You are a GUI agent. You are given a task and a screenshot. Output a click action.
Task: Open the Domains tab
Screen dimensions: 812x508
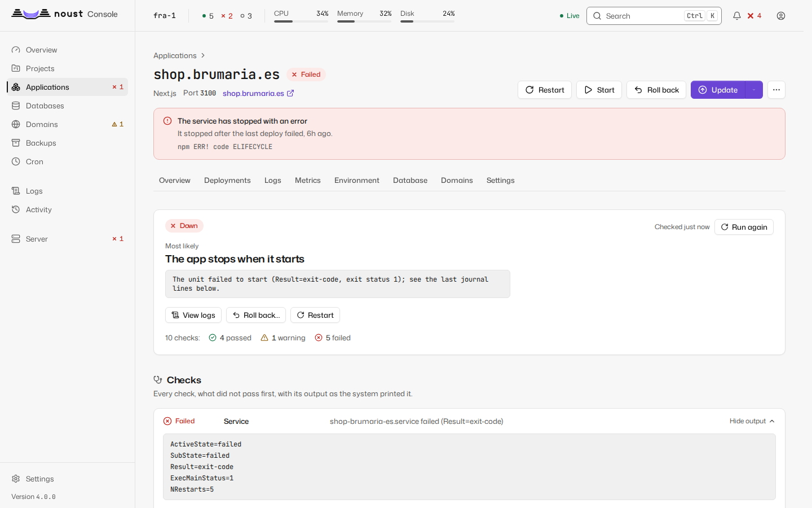point(457,180)
